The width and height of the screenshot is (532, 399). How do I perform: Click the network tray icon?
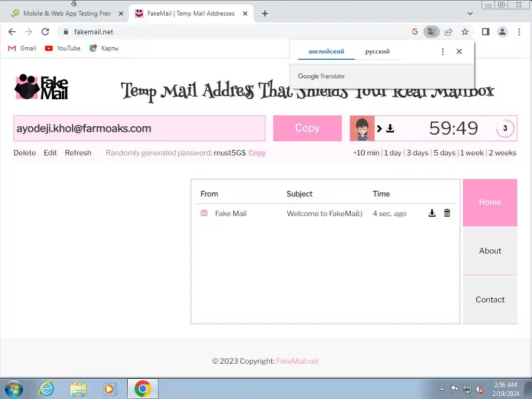tap(467, 390)
